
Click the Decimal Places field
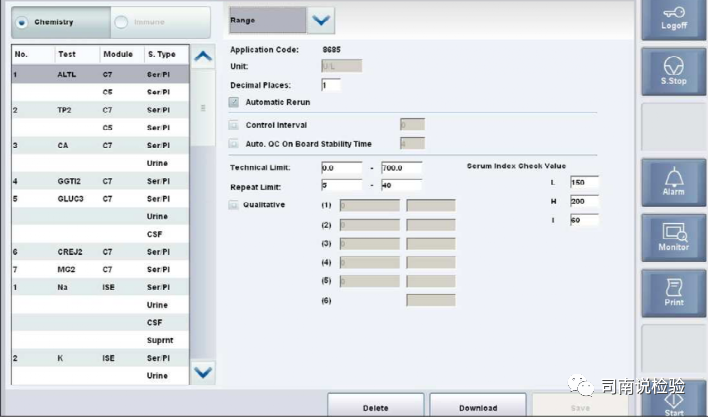(331, 85)
